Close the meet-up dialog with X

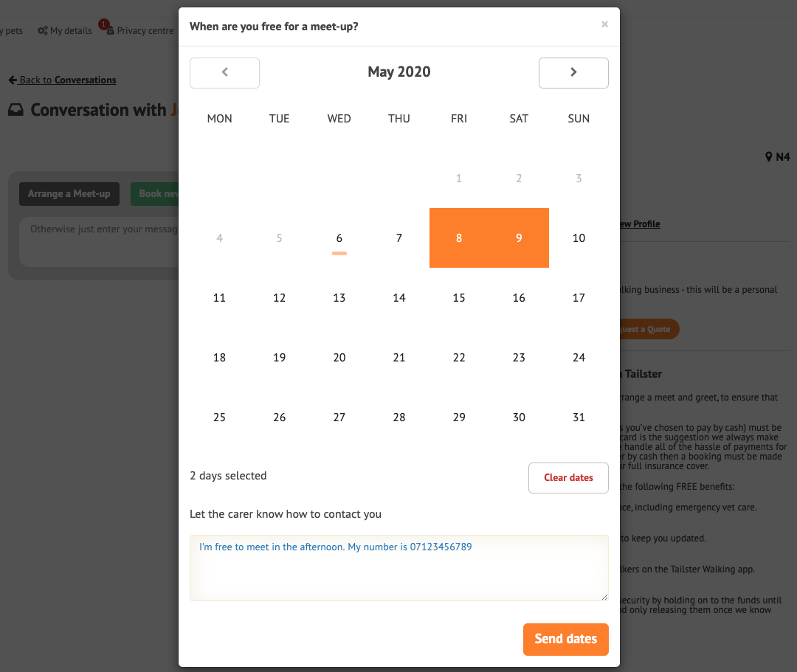[x=604, y=24]
